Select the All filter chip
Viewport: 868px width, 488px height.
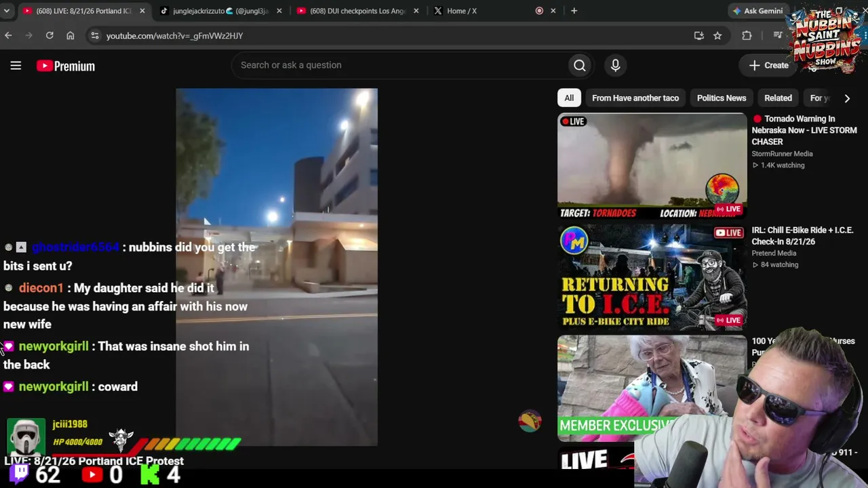(569, 98)
